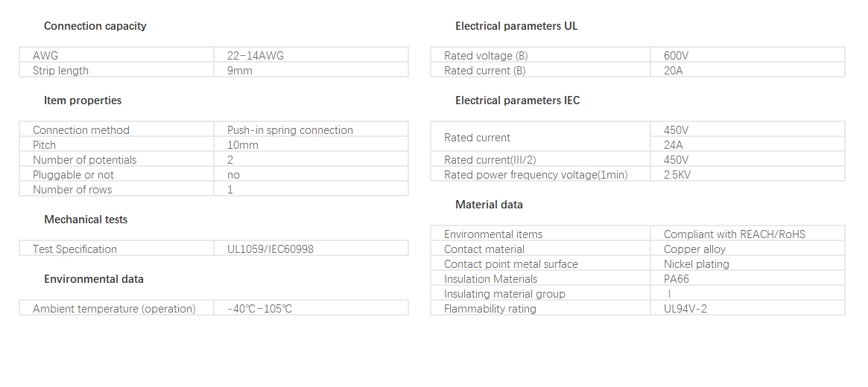Viewport: 868px width, 387px height.
Task: Click the Item properties section heading
Action: 83,100
